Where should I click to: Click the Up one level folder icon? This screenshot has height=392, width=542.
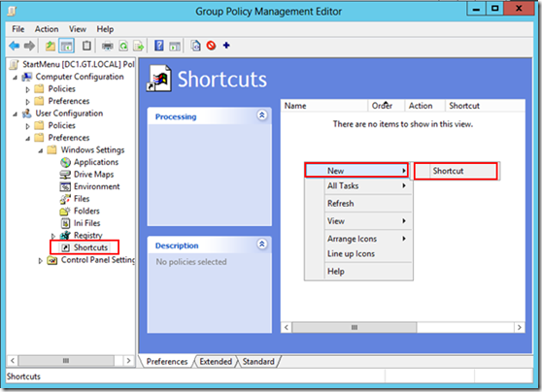(x=51, y=46)
